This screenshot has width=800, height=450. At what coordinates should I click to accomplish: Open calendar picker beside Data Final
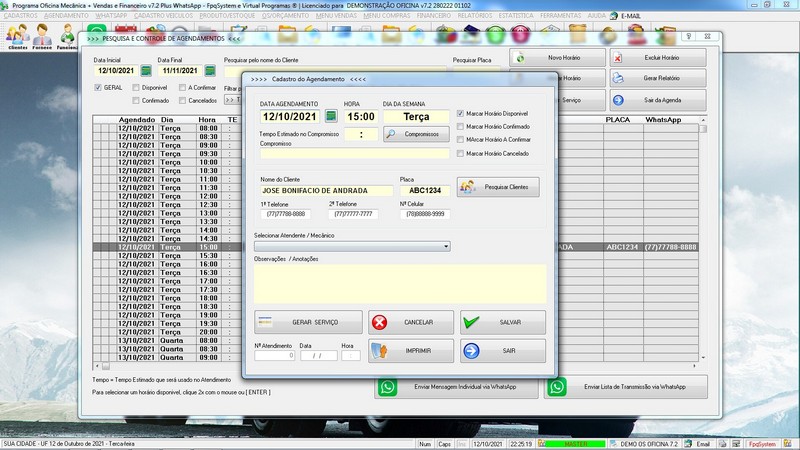[210, 70]
